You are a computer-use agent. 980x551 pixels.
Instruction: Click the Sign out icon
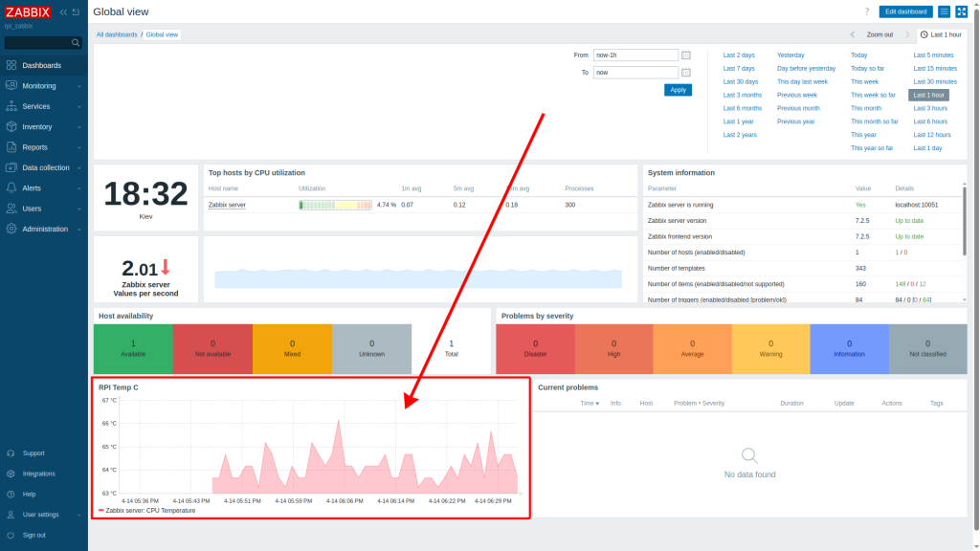(11, 536)
